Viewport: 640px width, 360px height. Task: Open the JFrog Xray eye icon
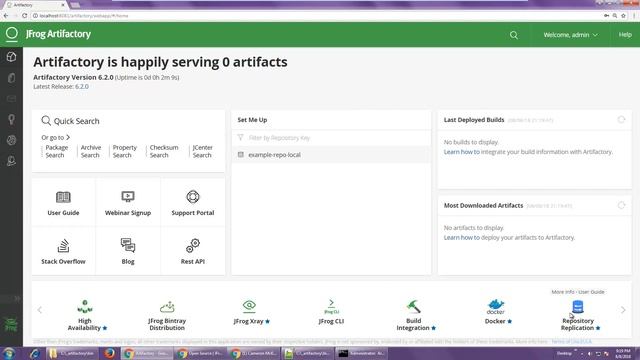(249, 305)
